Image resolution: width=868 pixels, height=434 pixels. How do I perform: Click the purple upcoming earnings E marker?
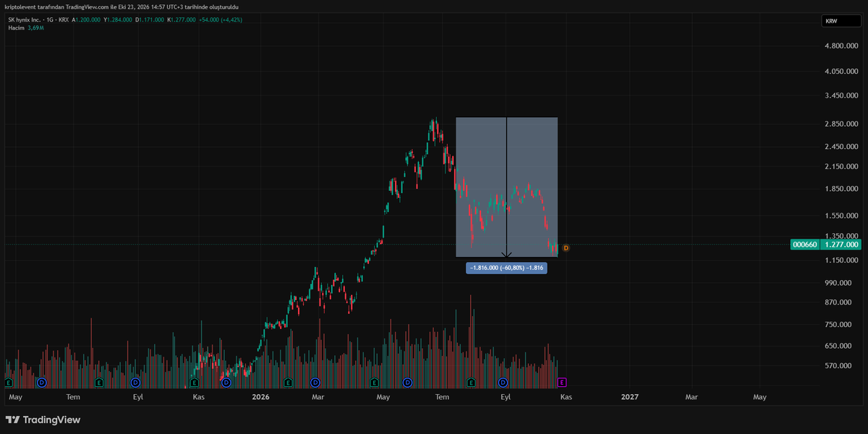562,382
